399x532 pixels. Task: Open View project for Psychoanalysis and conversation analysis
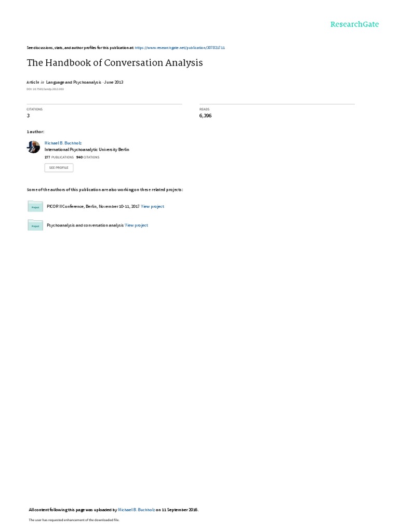coord(137,225)
